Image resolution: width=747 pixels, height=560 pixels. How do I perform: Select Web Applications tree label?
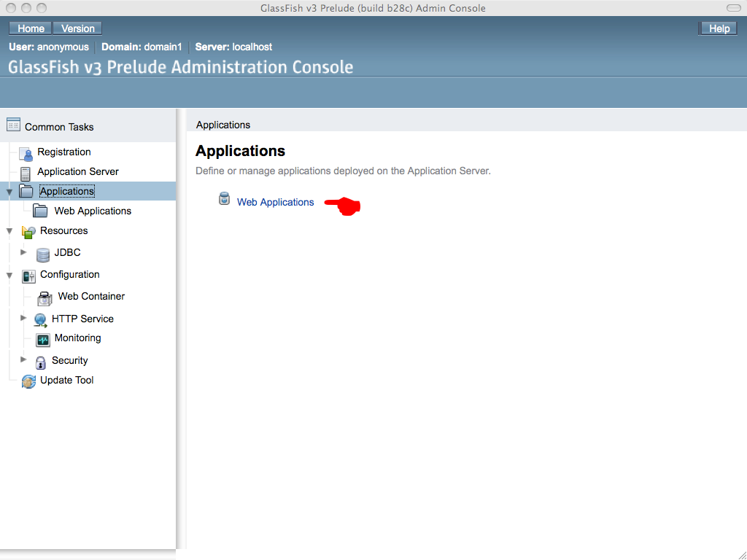[x=93, y=211]
